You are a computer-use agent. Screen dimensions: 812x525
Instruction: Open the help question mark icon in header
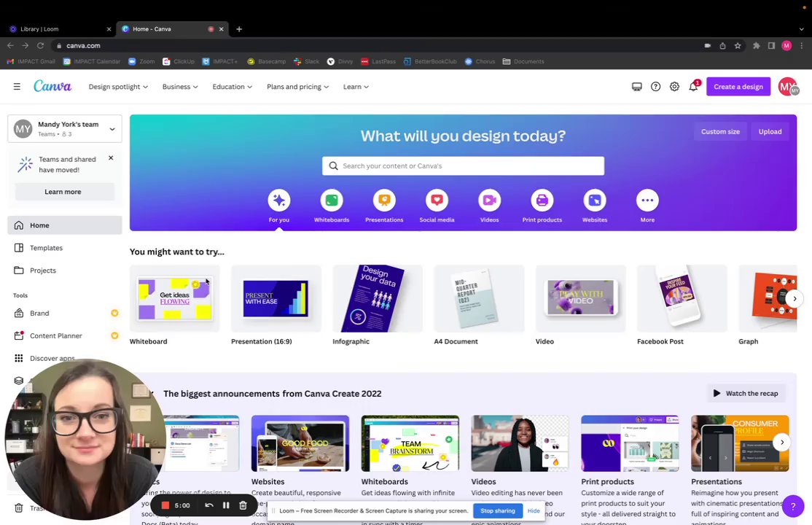tap(655, 87)
